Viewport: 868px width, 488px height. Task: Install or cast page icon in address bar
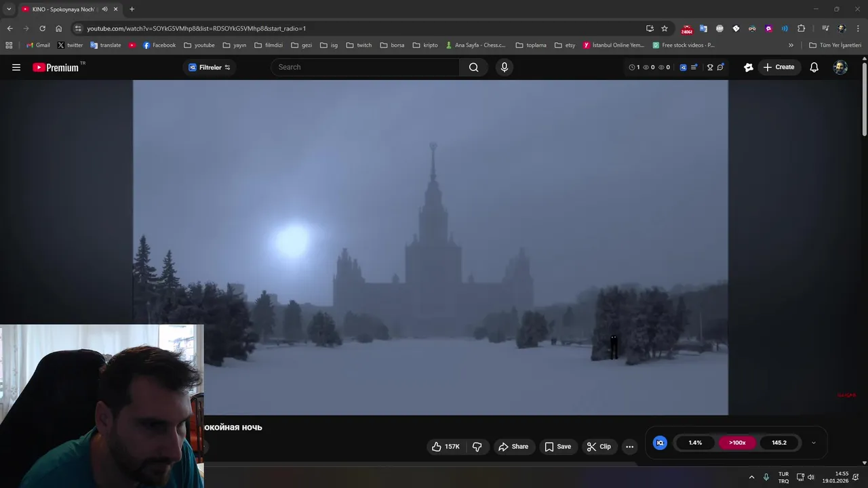[x=650, y=28]
